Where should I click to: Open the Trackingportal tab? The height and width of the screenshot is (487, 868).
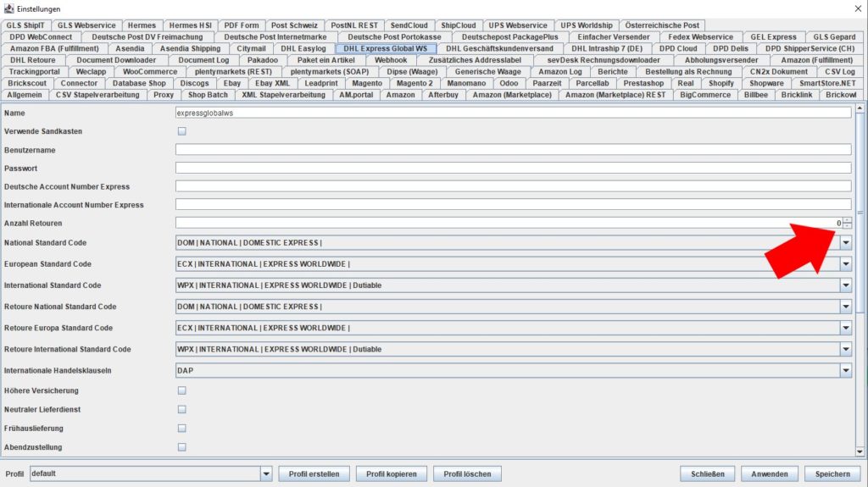coord(34,72)
